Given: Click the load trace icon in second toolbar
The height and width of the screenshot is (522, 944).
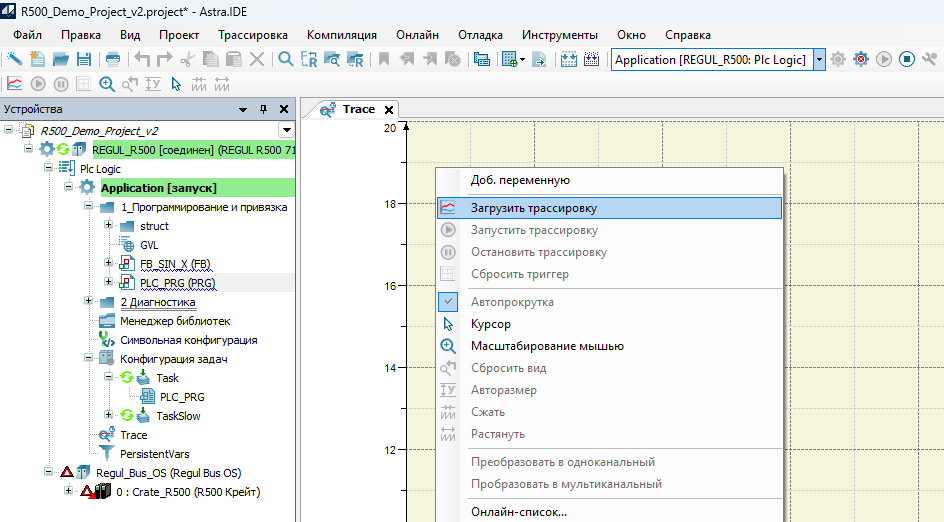Looking at the screenshot, I should click(15, 84).
